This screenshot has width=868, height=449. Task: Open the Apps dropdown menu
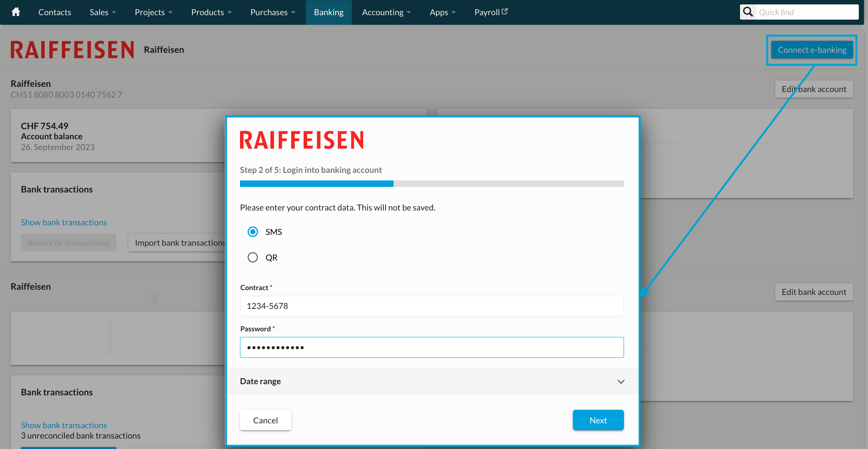[x=442, y=12]
